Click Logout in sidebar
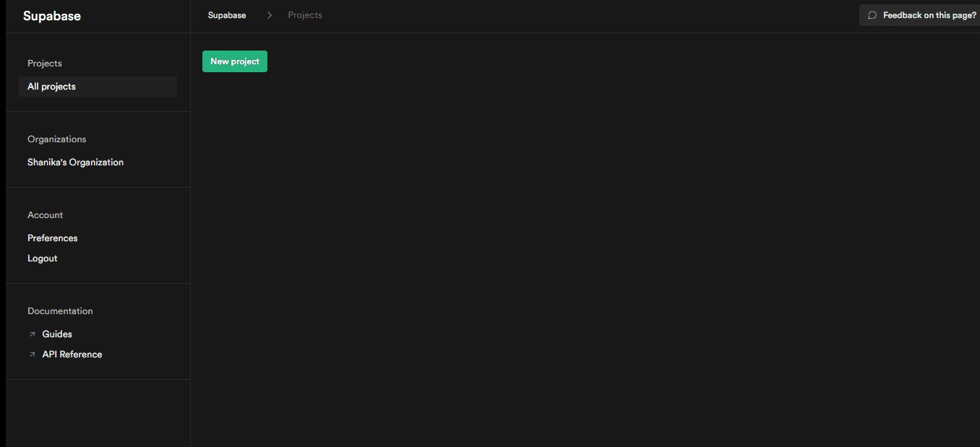Image resolution: width=980 pixels, height=447 pixels. point(42,259)
